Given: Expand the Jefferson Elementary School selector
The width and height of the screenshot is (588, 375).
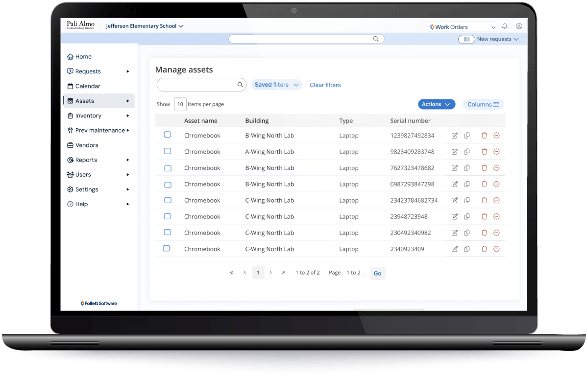Looking at the screenshot, I should pos(145,26).
